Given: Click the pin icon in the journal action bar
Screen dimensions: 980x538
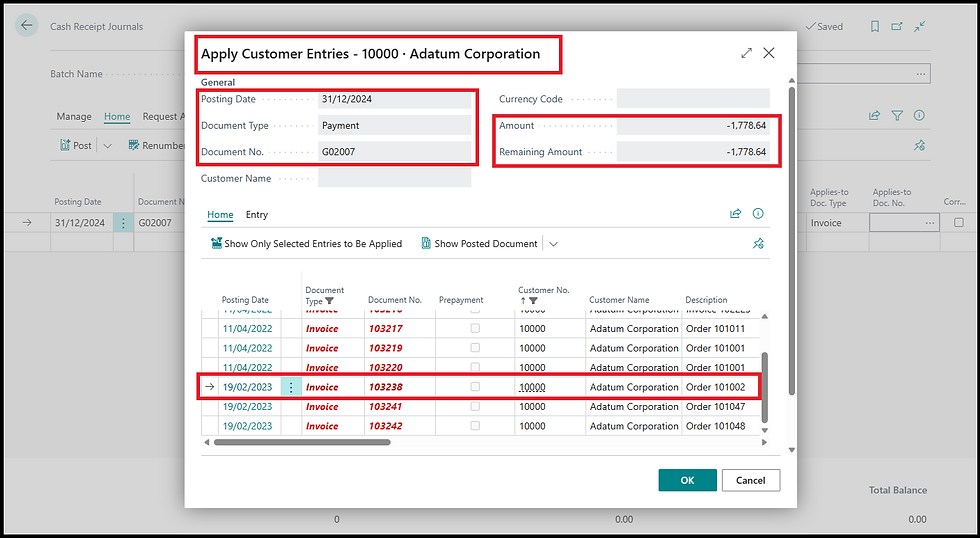Looking at the screenshot, I should point(919,146).
